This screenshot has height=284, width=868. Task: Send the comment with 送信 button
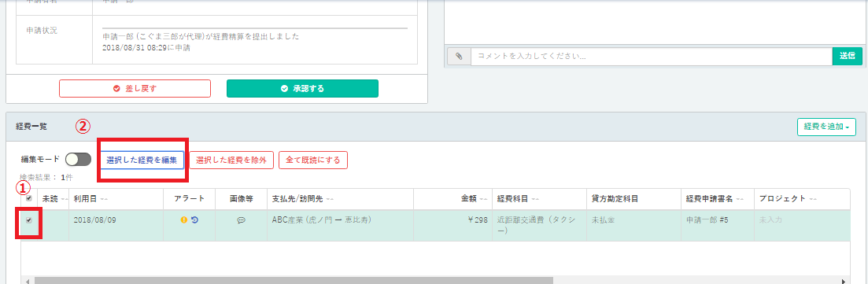[x=847, y=57]
